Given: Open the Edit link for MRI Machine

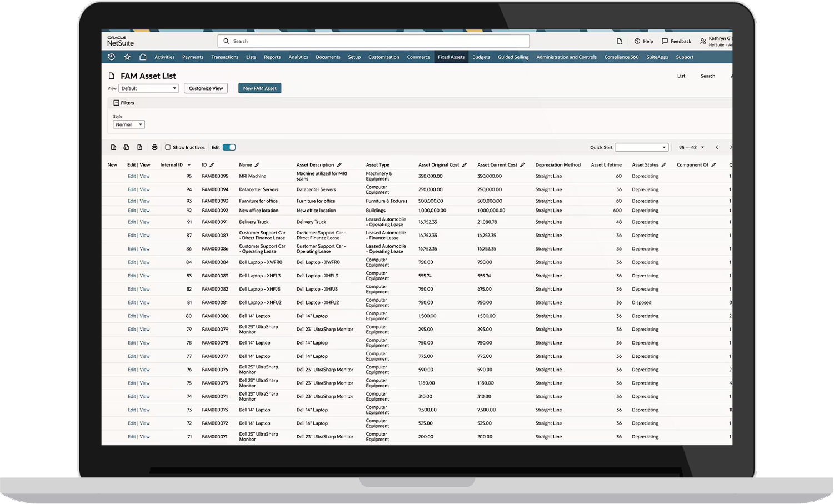Looking at the screenshot, I should click(x=132, y=176).
